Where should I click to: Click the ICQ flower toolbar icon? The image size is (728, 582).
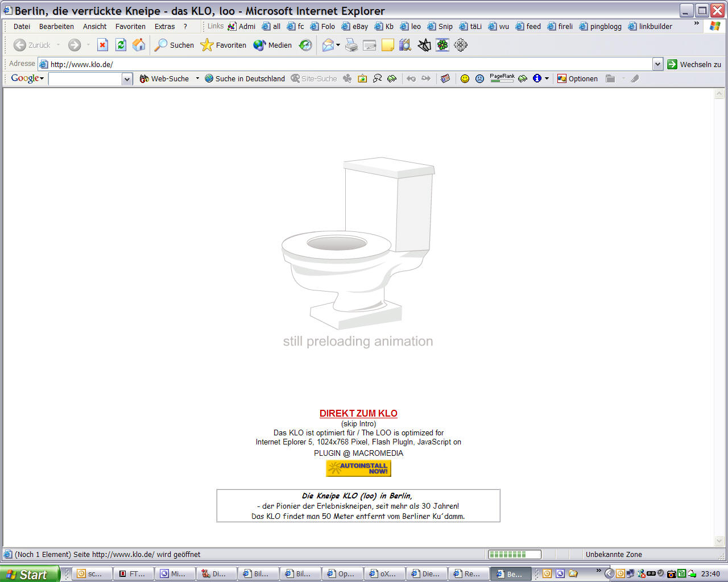click(x=442, y=45)
